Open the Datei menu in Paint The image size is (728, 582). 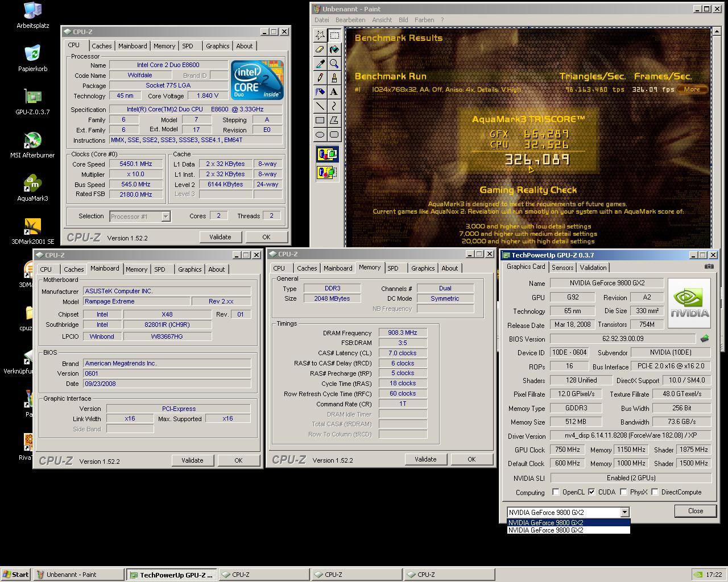point(321,20)
